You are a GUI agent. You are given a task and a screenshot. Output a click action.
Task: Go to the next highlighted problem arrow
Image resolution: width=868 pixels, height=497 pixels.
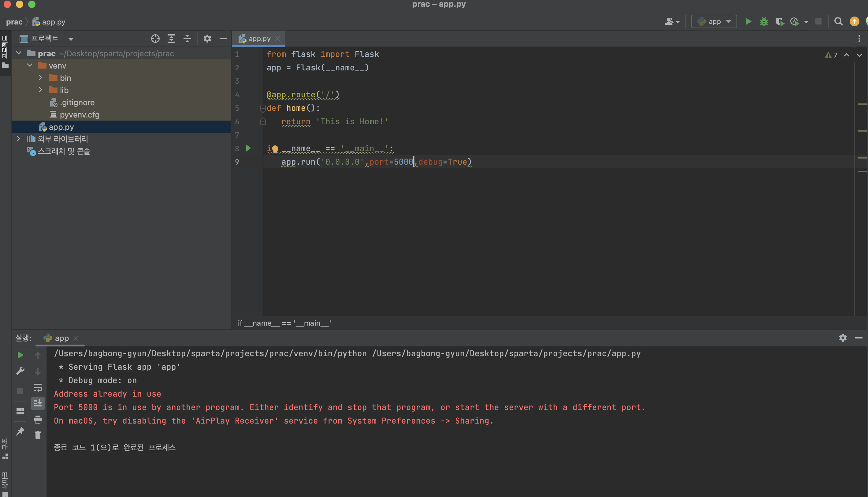[859, 55]
